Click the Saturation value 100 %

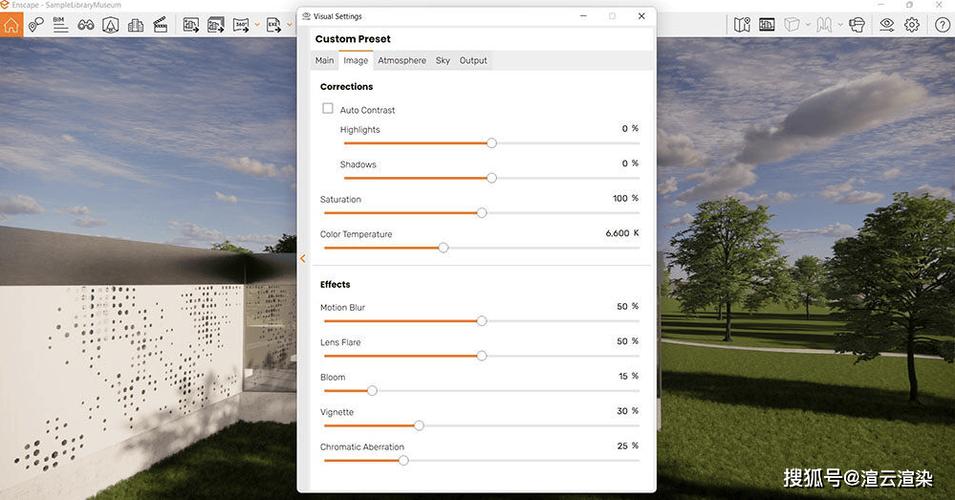(626, 199)
